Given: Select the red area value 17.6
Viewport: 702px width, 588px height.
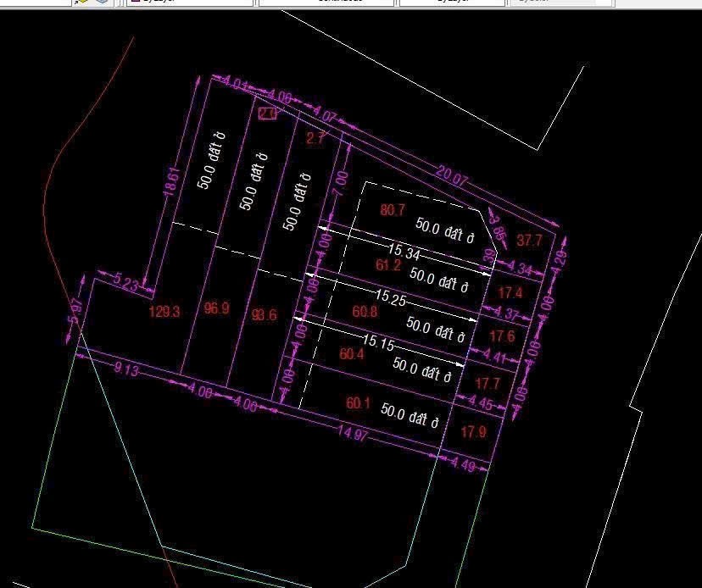Looking at the screenshot, I should pyautogui.click(x=502, y=336).
